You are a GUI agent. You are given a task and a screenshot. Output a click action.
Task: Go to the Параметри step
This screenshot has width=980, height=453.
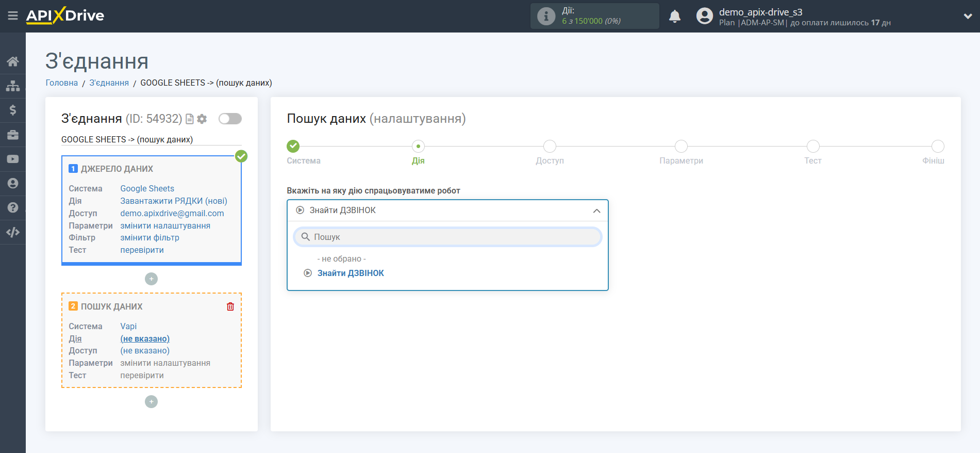coord(681,147)
